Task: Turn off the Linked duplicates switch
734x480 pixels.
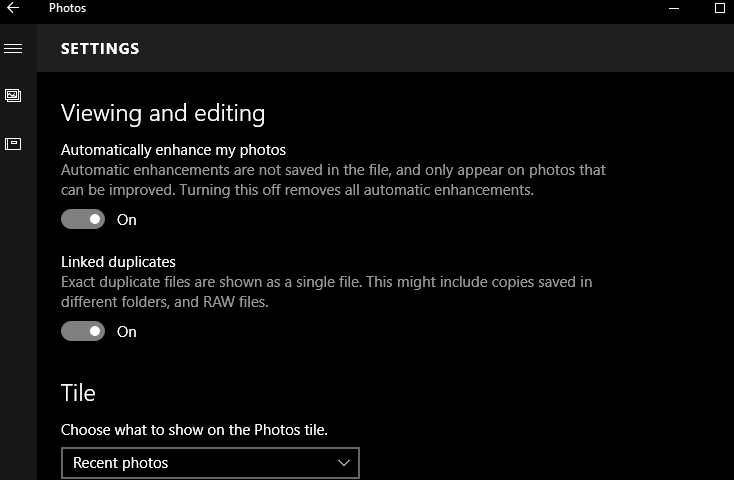Action: [83, 331]
